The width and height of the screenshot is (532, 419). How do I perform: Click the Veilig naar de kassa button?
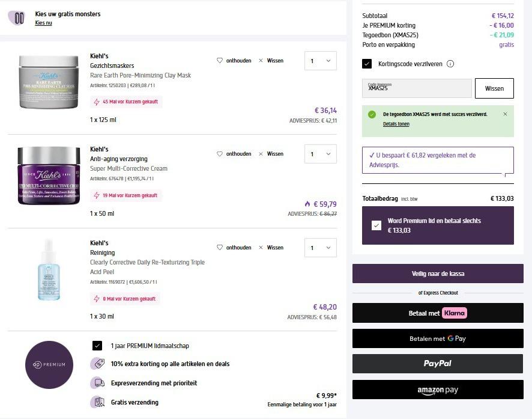[x=438, y=274]
